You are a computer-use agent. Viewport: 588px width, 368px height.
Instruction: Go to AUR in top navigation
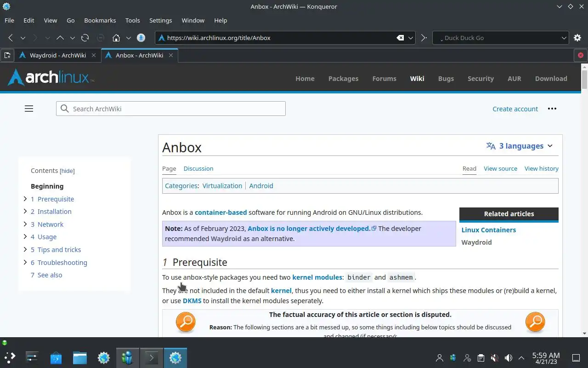point(514,78)
